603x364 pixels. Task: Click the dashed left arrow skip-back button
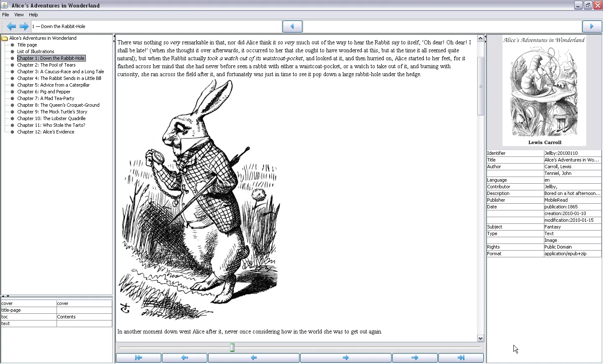185,358
